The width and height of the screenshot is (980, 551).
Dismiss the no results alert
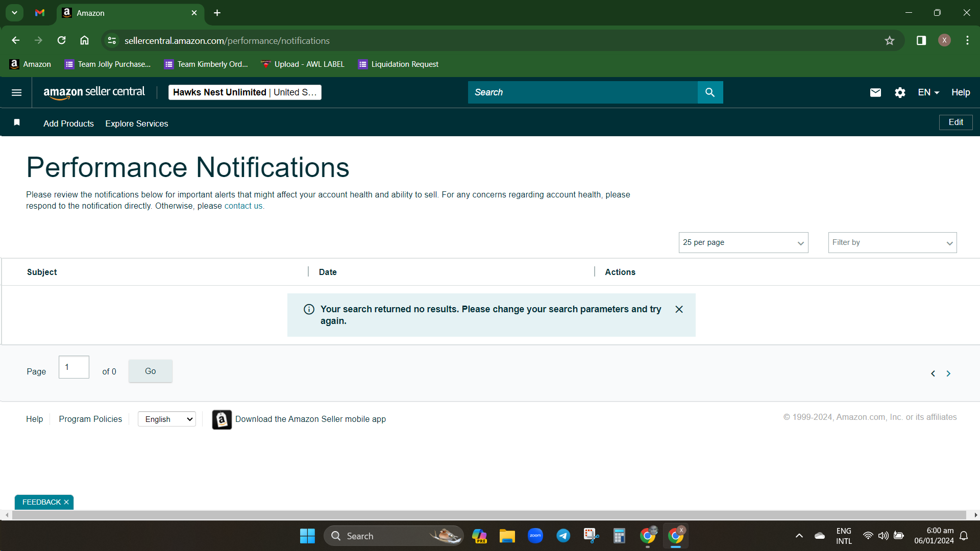(x=679, y=309)
